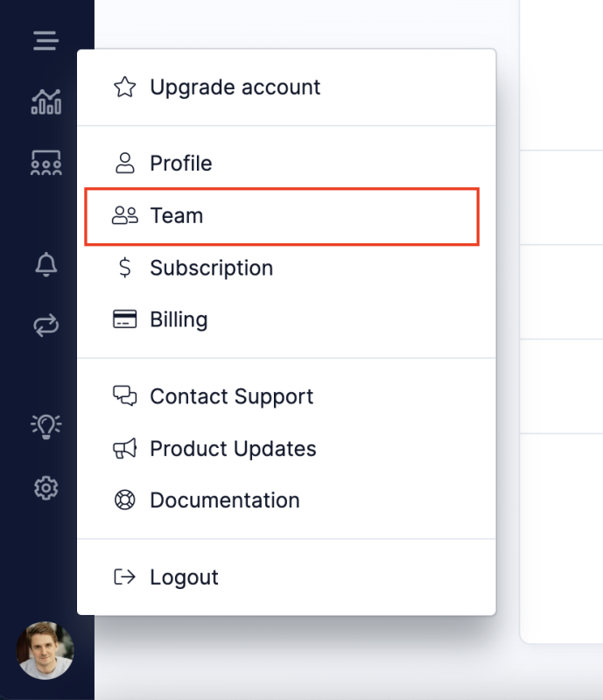
Task: Choose Team from the account menu
Action: [x=176, y=216]
